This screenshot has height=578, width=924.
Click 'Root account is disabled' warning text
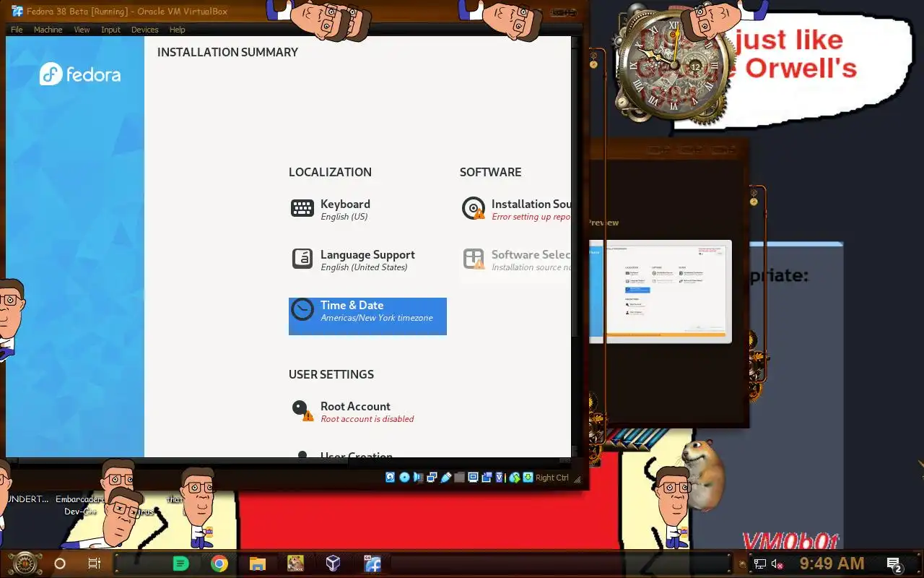pos(367,419)
